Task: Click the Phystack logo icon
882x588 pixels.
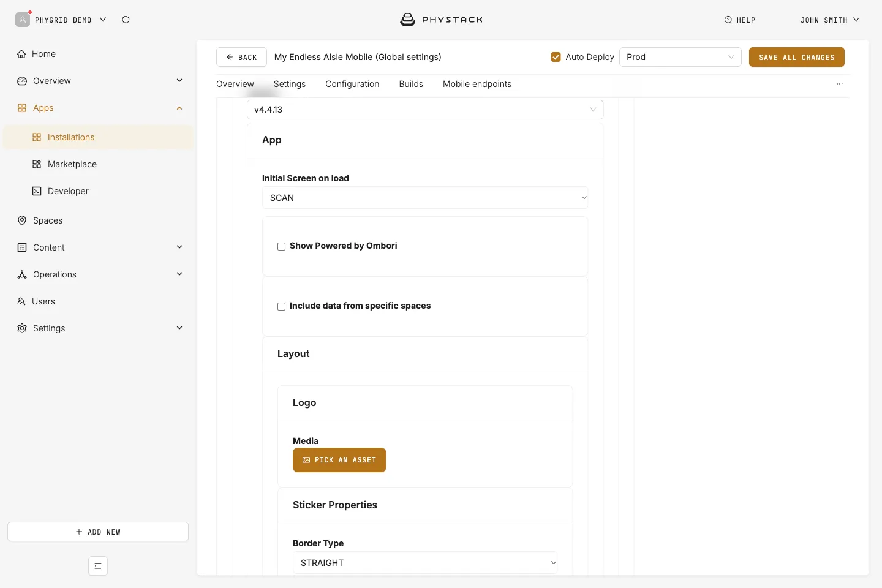Action: click(x=407, y=20)
